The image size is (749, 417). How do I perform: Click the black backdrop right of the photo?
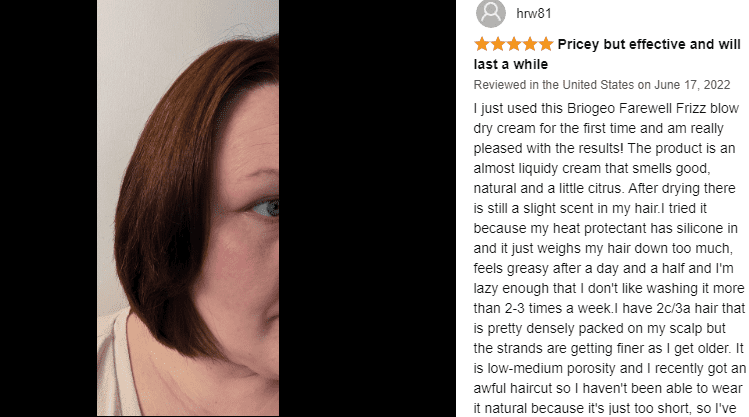(367, 208)
